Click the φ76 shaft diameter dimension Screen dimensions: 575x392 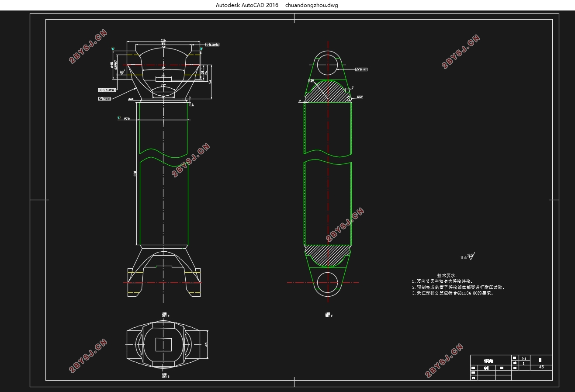coord(127,118)
